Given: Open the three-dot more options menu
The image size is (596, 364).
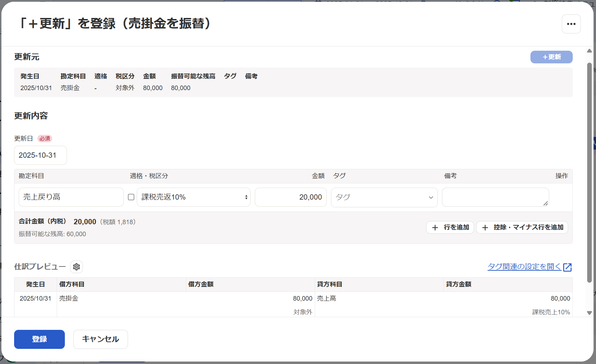Looking at the screenshot, I should (x=571, y=24).
